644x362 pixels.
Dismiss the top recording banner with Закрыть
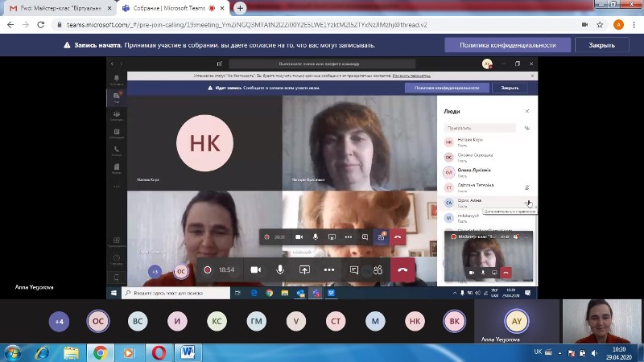(x=601, y=45)
